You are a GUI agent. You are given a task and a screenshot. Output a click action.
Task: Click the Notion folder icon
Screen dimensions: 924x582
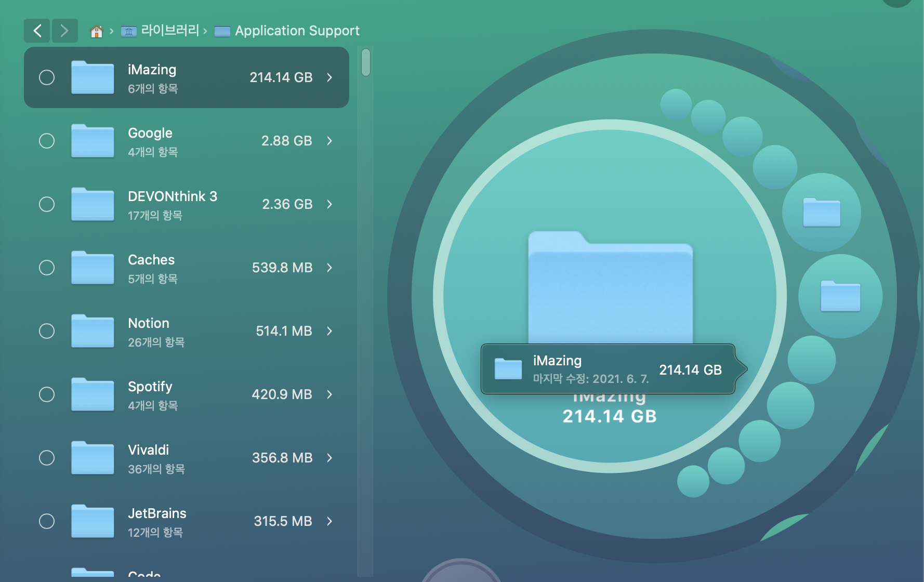[93, 331]
